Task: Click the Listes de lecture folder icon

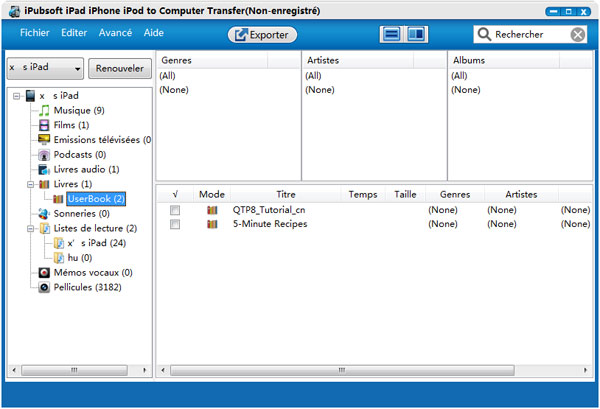Action: [45, 228]
